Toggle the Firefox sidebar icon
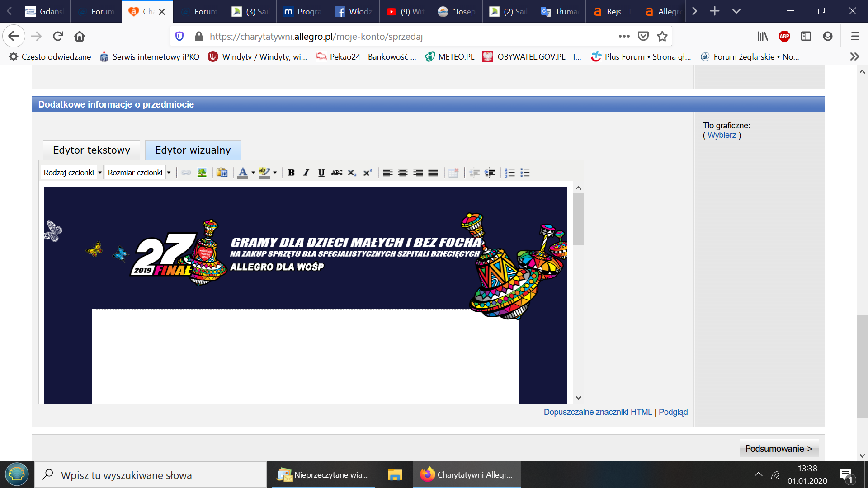This screenshot has height=488, width=868. (x=806, y=36)
